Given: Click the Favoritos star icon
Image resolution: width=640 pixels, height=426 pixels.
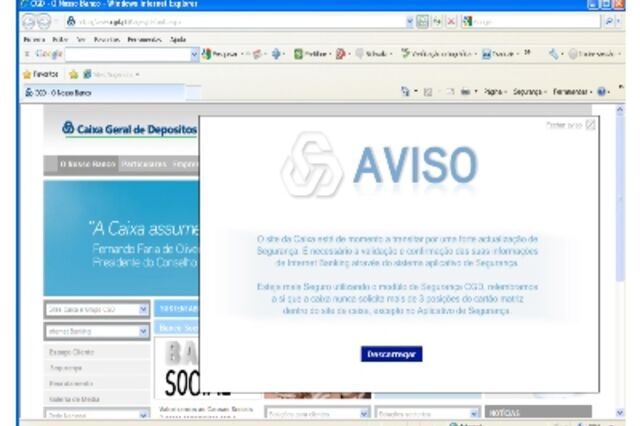Looking at the screenshot, I should tap(27, 74).
